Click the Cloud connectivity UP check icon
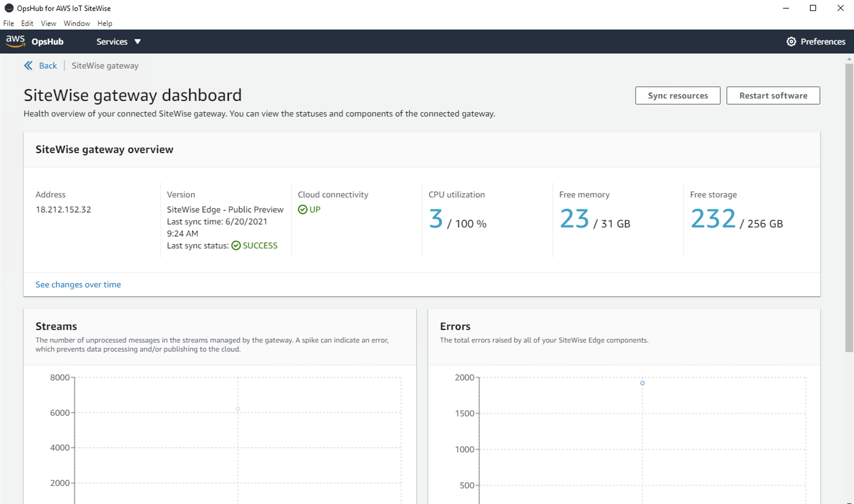 point(302,209)
